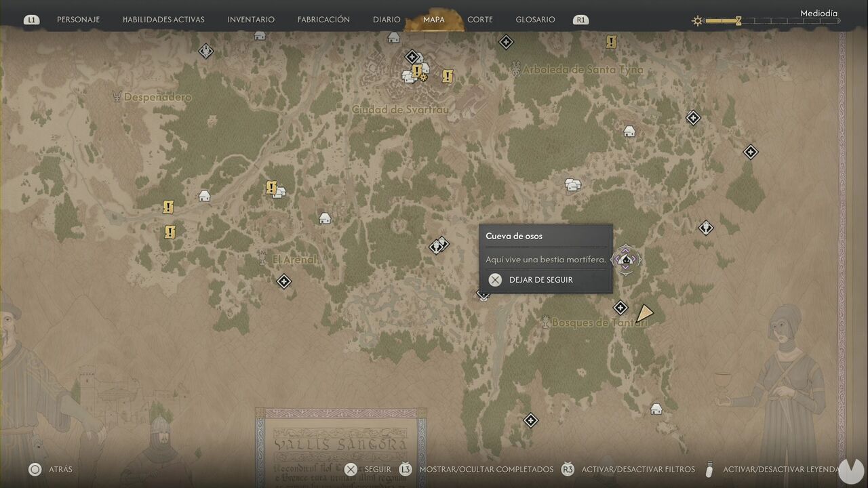The image size is (868, 488).
Task: Select the house icon south of Bosques de Tantari
Action: (x=656, y=409)
